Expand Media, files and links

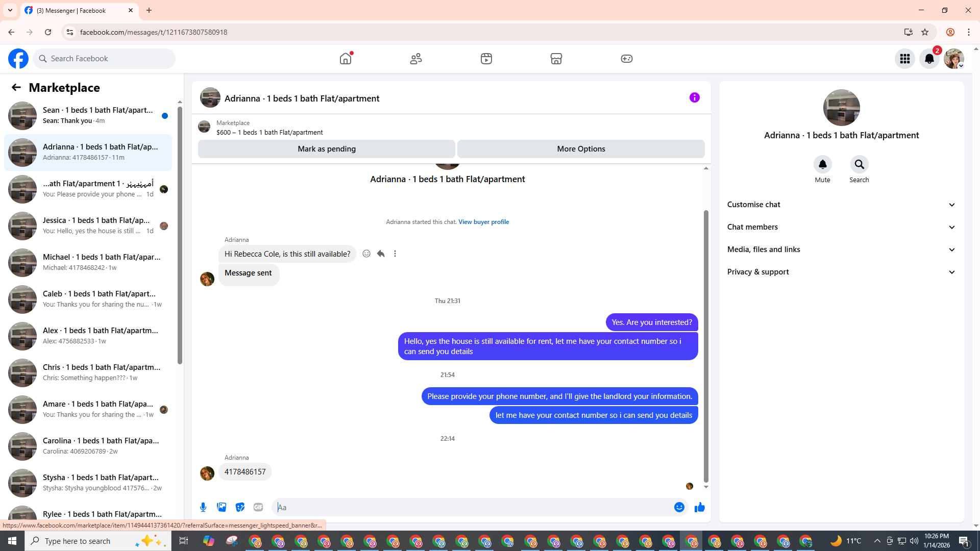(841, 249)
